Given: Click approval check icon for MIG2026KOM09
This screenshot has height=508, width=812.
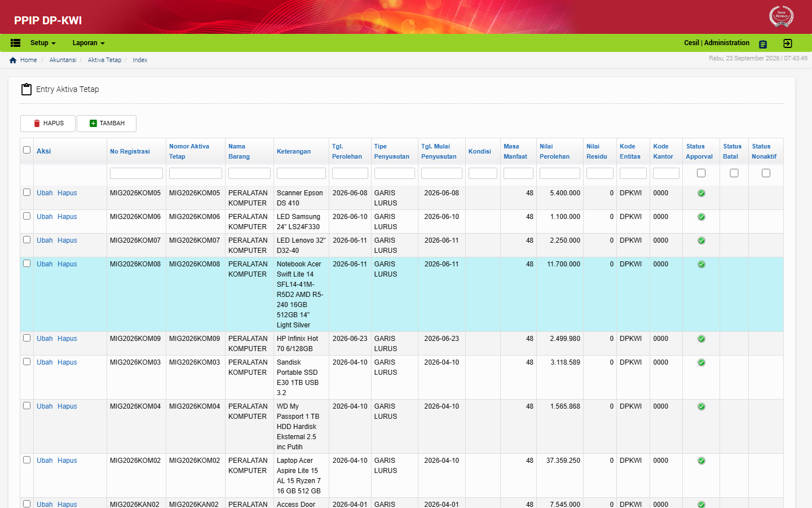Looking at the screenshot, I should pos(701,339).
